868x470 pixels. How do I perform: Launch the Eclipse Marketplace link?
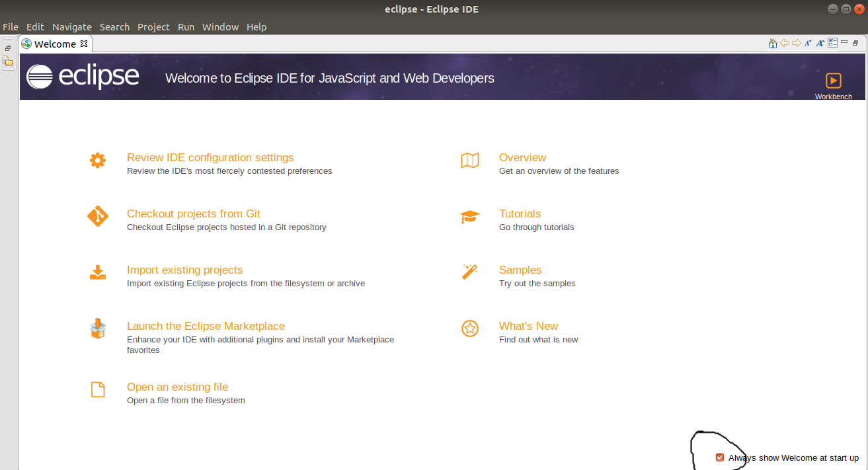(206, 326)
